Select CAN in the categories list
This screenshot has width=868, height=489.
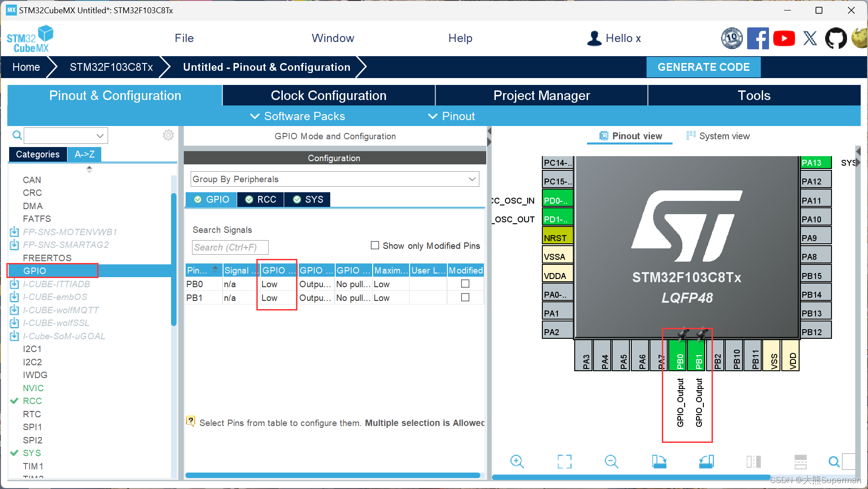32,180
